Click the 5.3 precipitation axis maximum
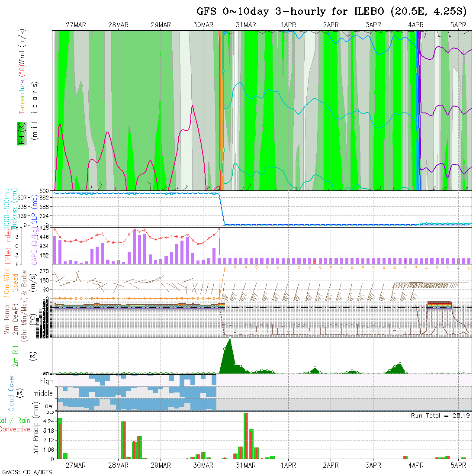Image resolution: width=476 pixels, height=476 pixels. 50,412
